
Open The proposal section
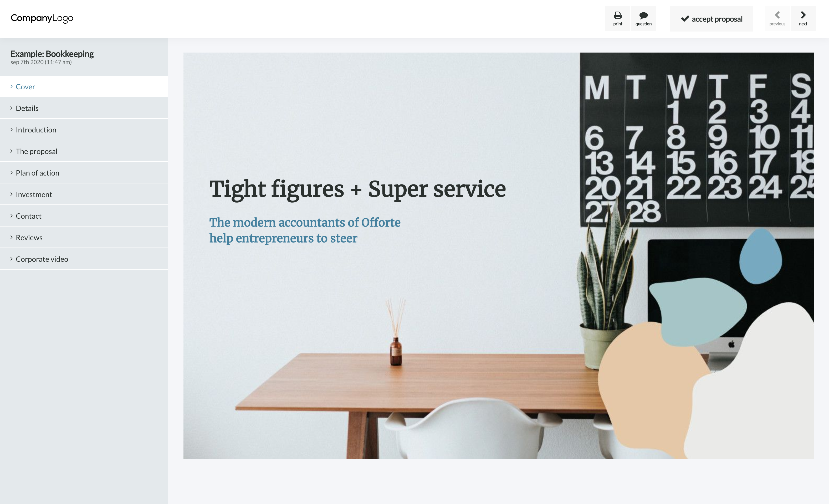click(x=84, y=151)
